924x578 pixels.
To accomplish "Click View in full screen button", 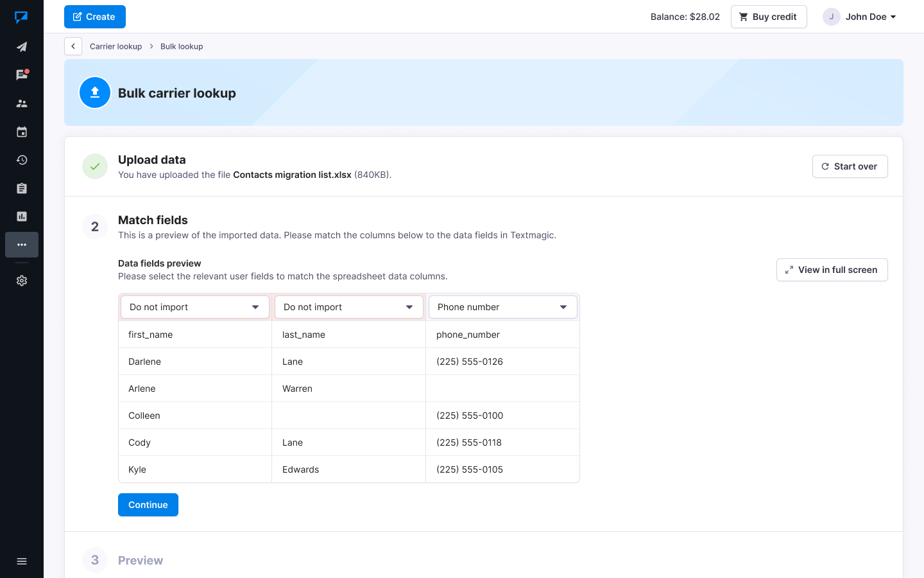I will (832, 270).
